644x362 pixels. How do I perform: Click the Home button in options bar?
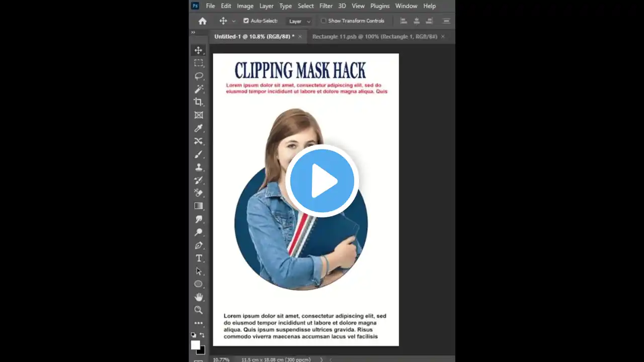point(202,21)
